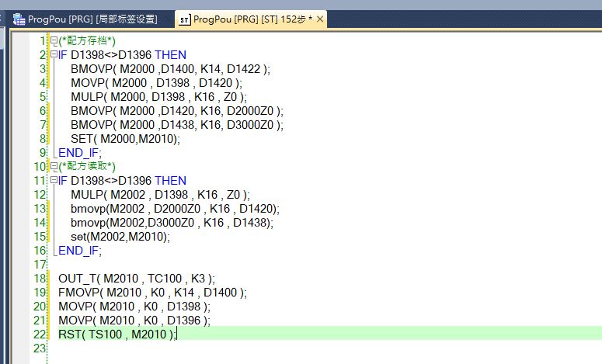Click the bmovp line containing D2000Z0 , K16 , D1420
The image size is (602, 364).
[174, 209]
